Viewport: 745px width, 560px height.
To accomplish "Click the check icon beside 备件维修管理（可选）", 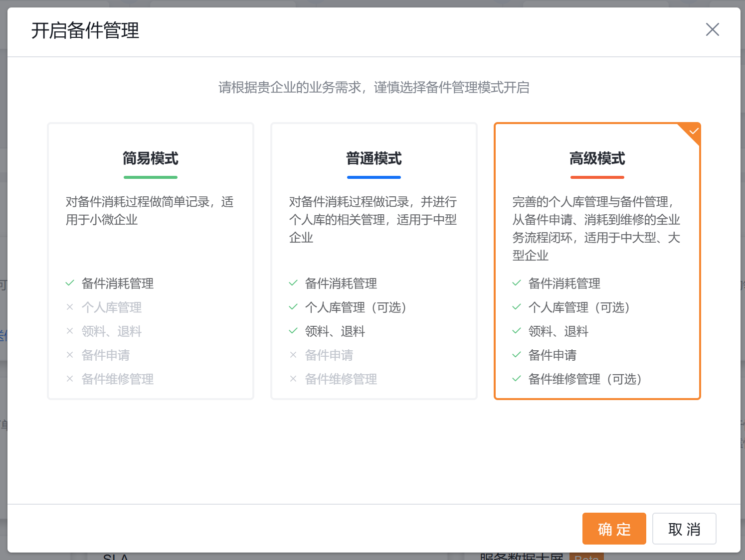I will (517, 379).
